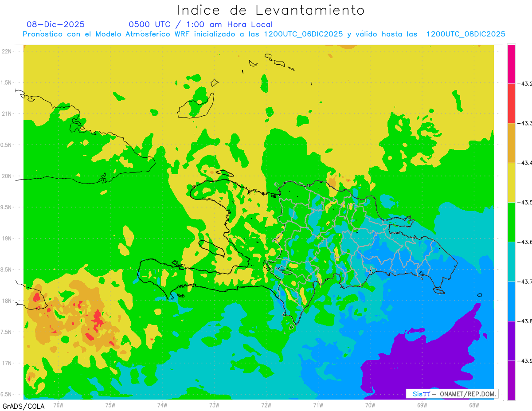The width and height of the screenshot is (532, 411).
Task: Click the legend value "-43.2"
Action: [525, 83]
